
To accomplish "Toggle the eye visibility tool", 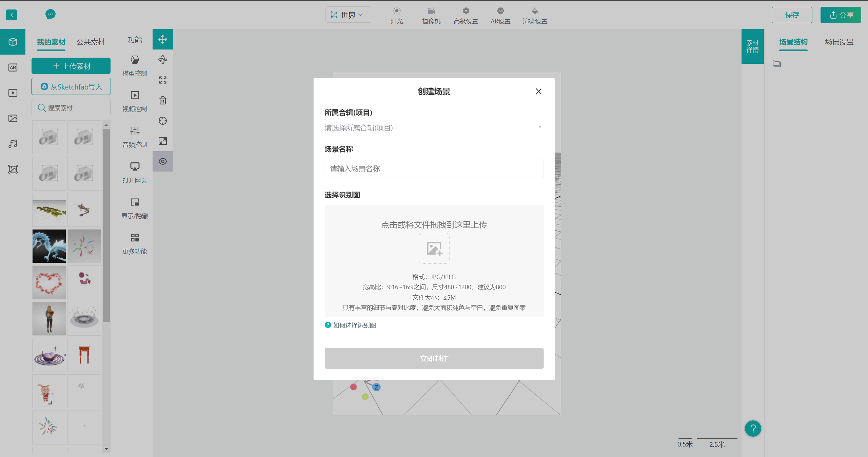I will coord(162,161).
